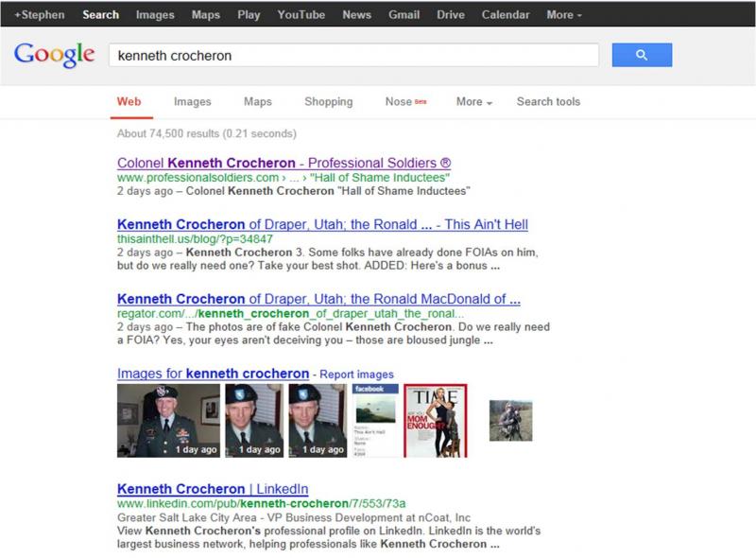
Task: Expand the More menu in top black bar
Action: click(x=564, y=14)
